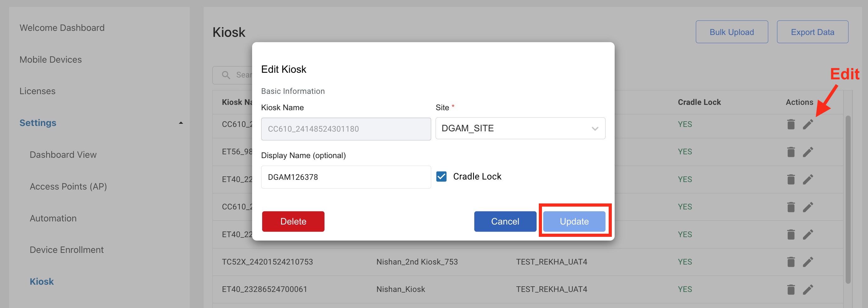The height and width of the screenshot is (308, 868).
Task: Click the TC52X_24201524210753 kiosk name
Action: pyautogui.click(x=267, y=262)
